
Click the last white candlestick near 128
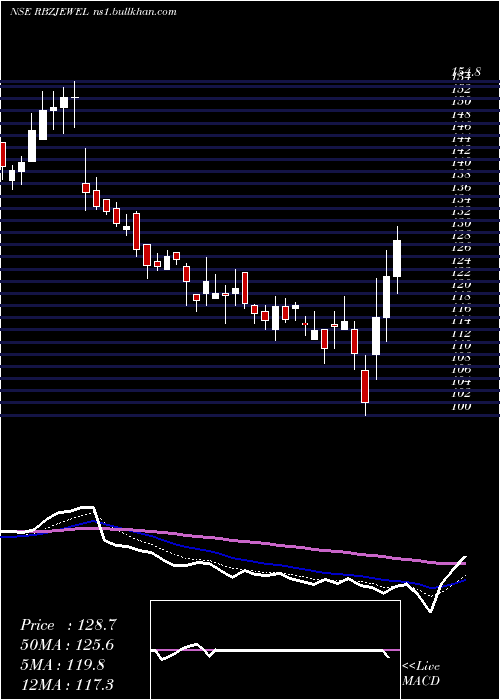coord(397,258)
